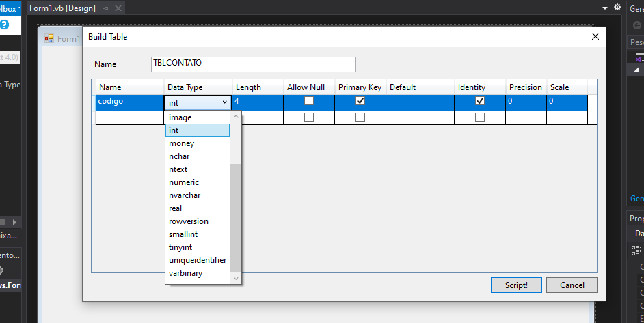This screenshot has width=644, height=323.
Task: Click the Default column header
Action: click(420, 87)
